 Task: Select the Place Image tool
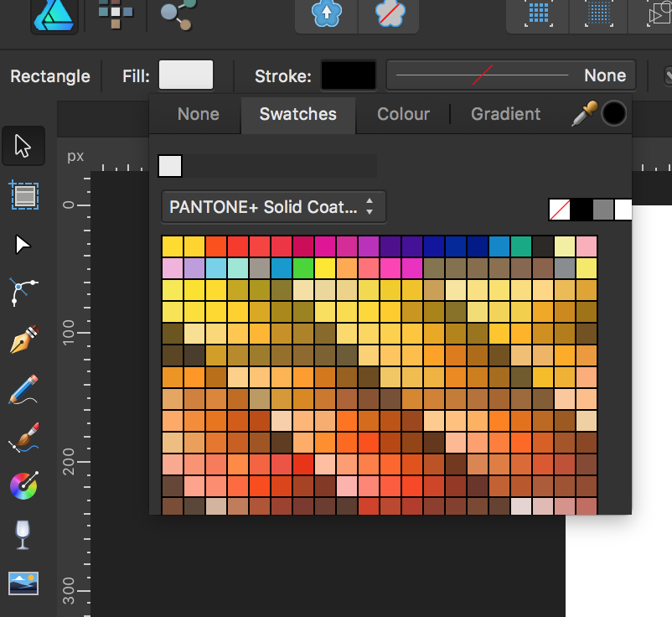point(23,583)
